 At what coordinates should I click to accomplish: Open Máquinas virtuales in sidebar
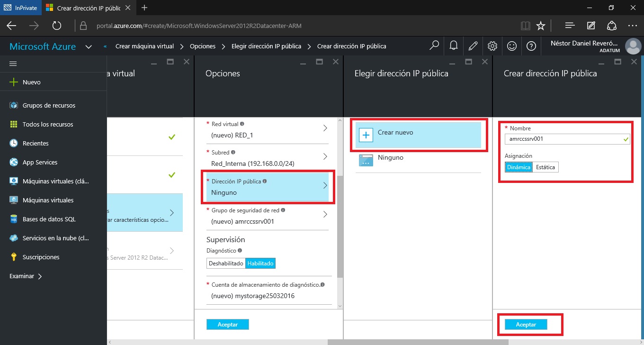click(48, 200)
